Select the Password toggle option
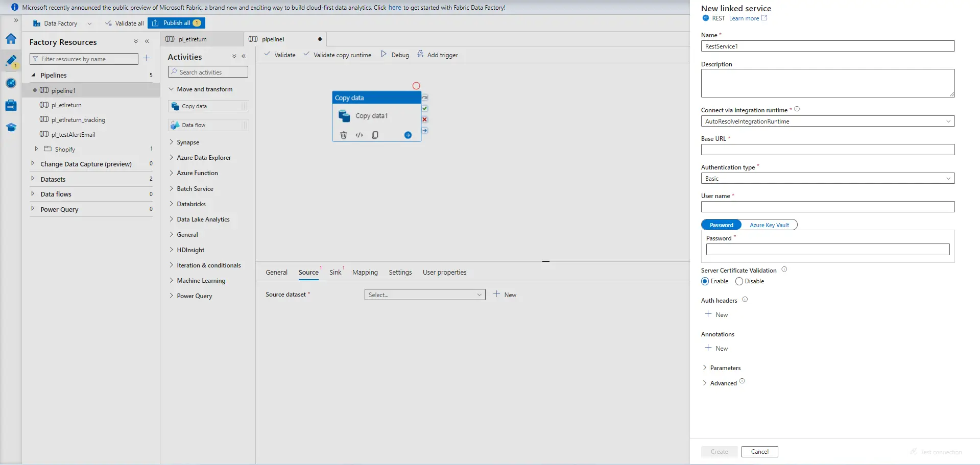Screen dimensions: 980x465 click(721, 225)
